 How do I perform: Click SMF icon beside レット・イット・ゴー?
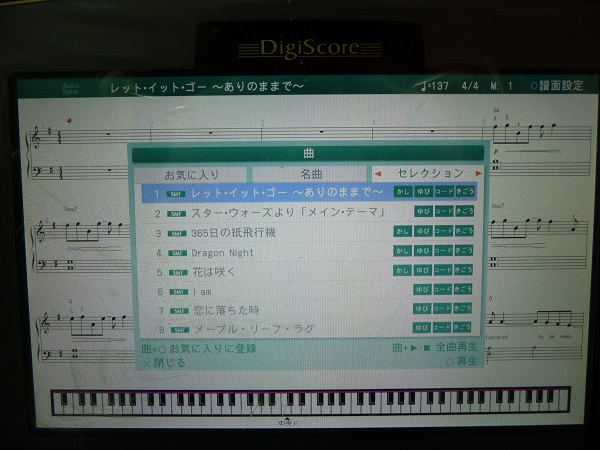click(176, 193)
